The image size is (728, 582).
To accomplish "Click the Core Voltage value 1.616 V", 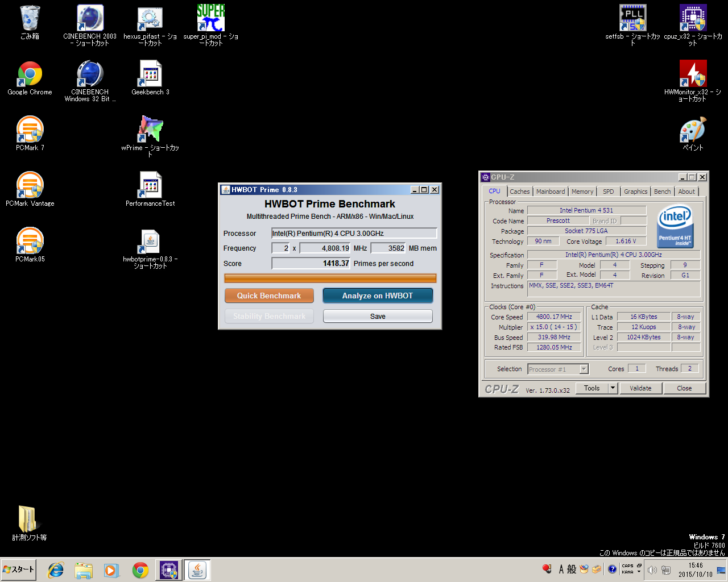I will [626, 241].
